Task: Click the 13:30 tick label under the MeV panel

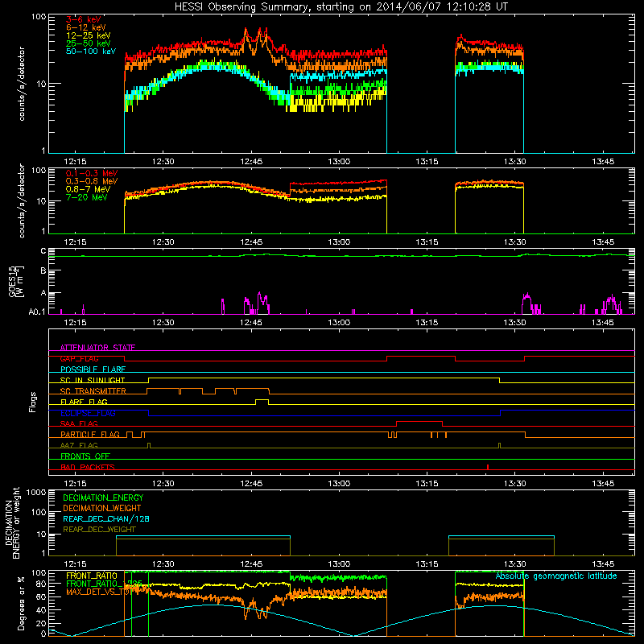Action: [514, 242]
